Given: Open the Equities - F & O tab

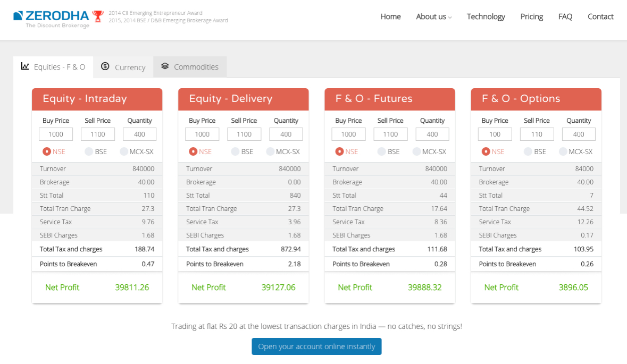Looking at the screenshot, I should [x=53, y=67].
